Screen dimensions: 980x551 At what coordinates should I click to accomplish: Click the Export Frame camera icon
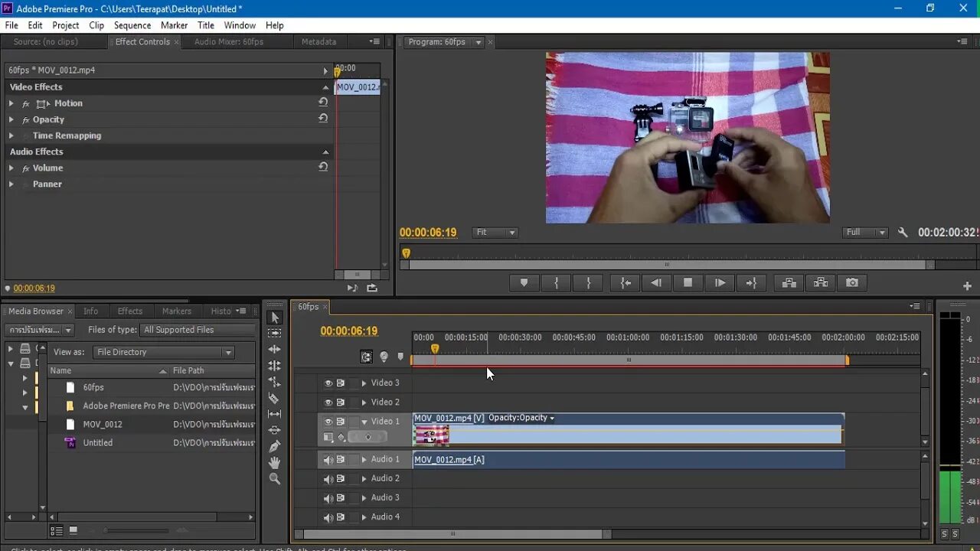[852, 282]
